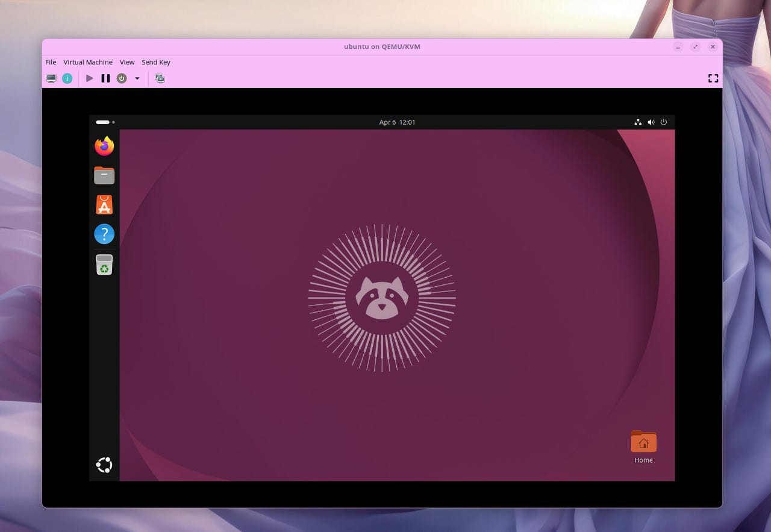The width and height of the screenshot is (771, 532).
Task: Open the manage VM snapshots icon
Action: (x=160, y=78)
